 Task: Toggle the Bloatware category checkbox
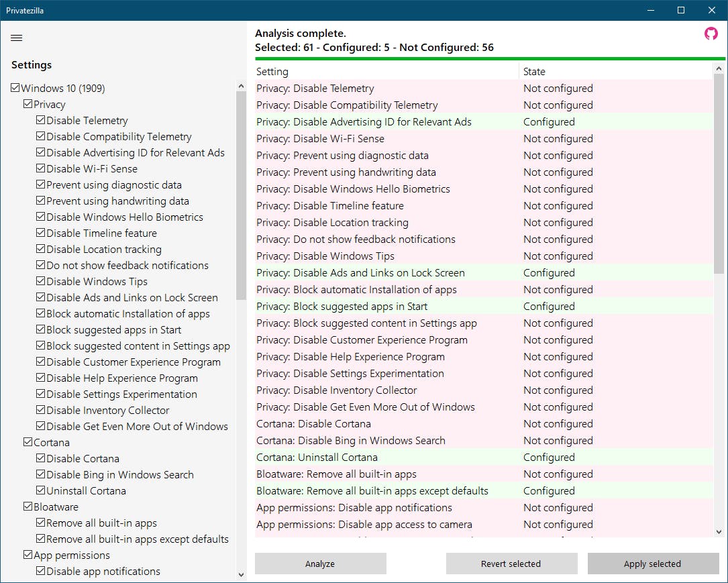[x=28, y=507]
